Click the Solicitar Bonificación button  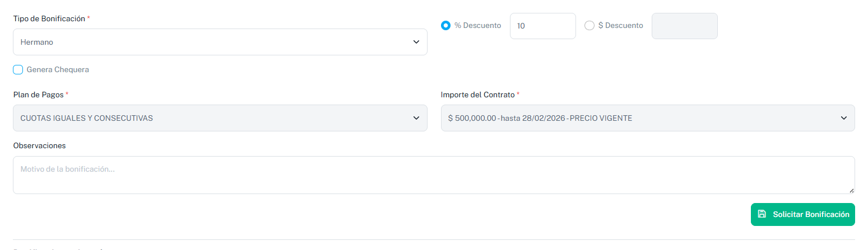click(803, 214)
